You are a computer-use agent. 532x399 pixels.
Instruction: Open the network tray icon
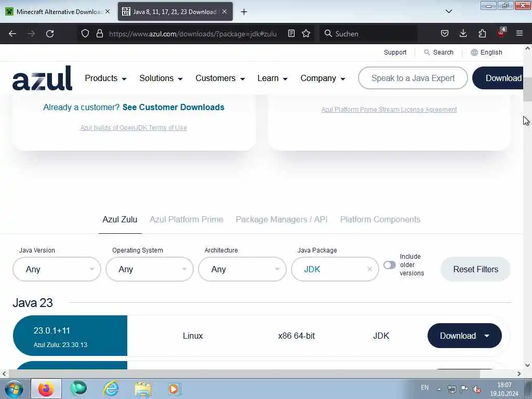pyautogui.click(x=452, y=389)
